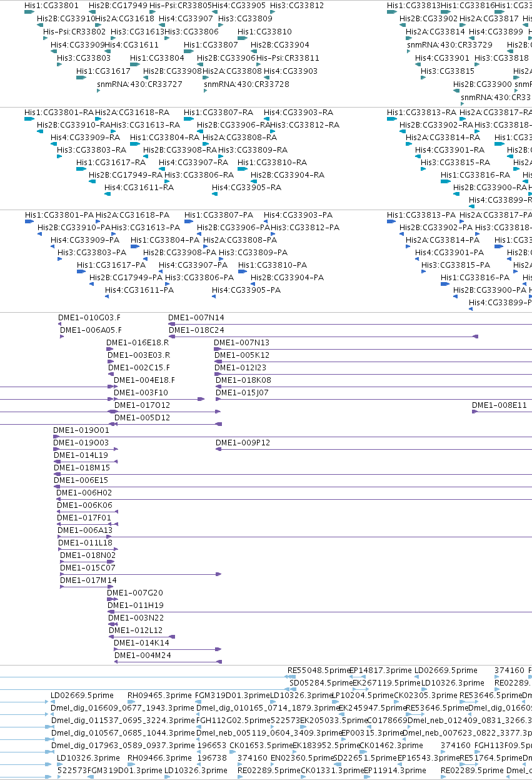532x780 pixels.
Task: Select gene label His1:CG31617
Action: (103, 71)
